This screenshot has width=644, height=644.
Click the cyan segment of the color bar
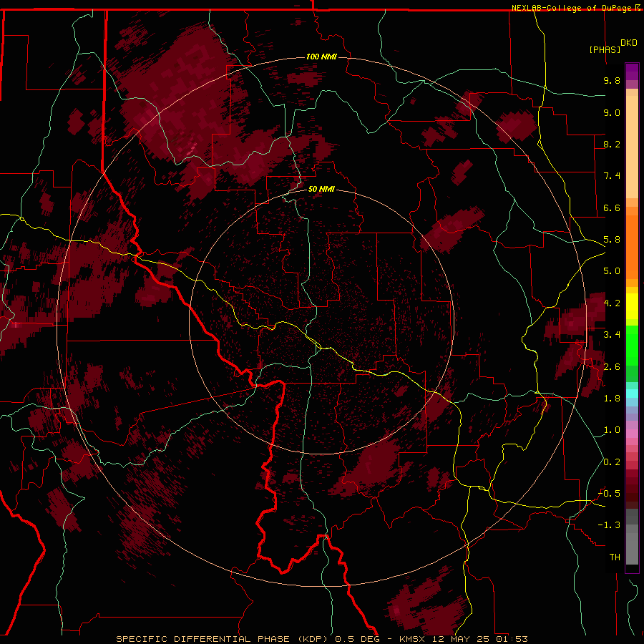[632, 394]
